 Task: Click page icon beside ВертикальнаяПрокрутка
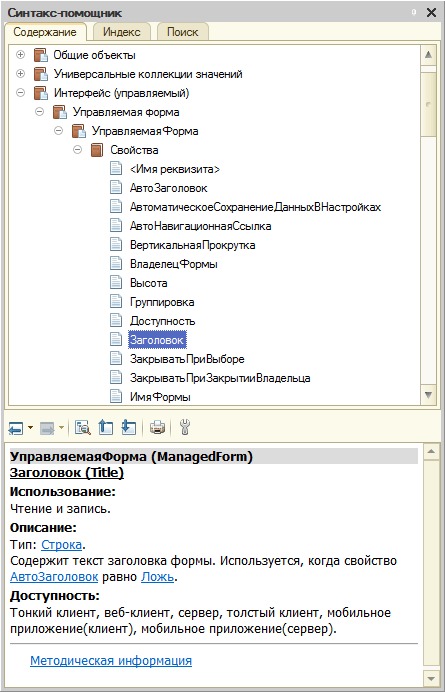pos(116,245)
